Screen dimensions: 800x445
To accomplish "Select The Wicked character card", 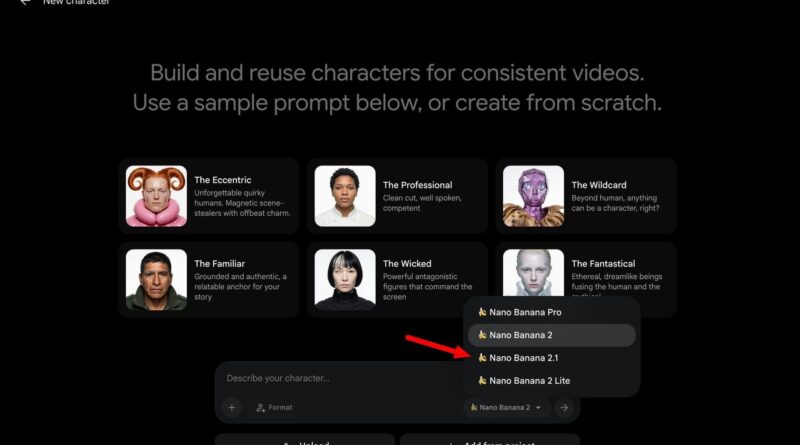I will point(397,280).
